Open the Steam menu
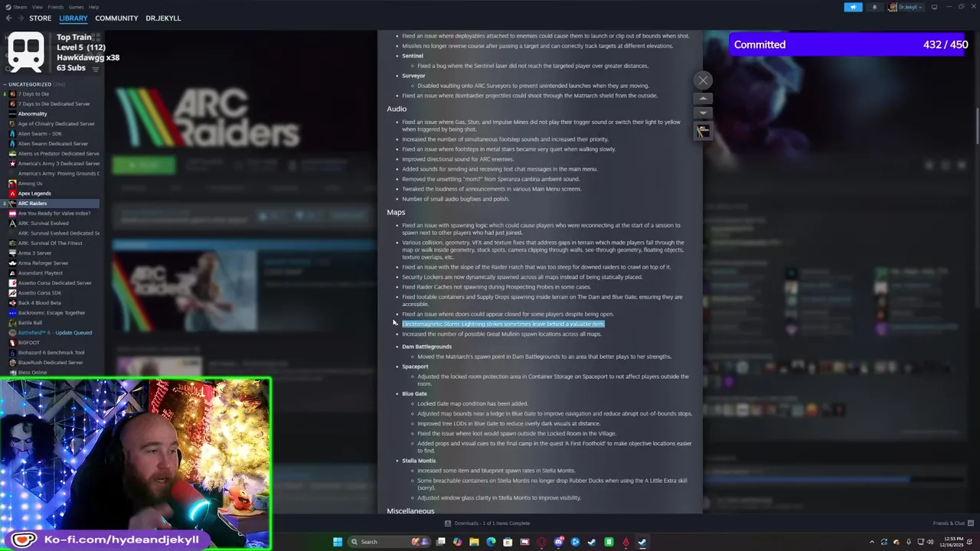Image resolution: width=980 pixels, height=551 pixels. [x=20, y=7]
